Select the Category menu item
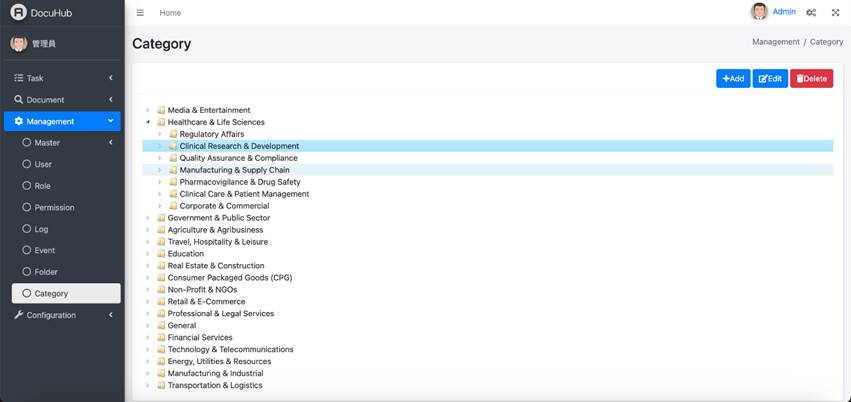 pos(66,293)
